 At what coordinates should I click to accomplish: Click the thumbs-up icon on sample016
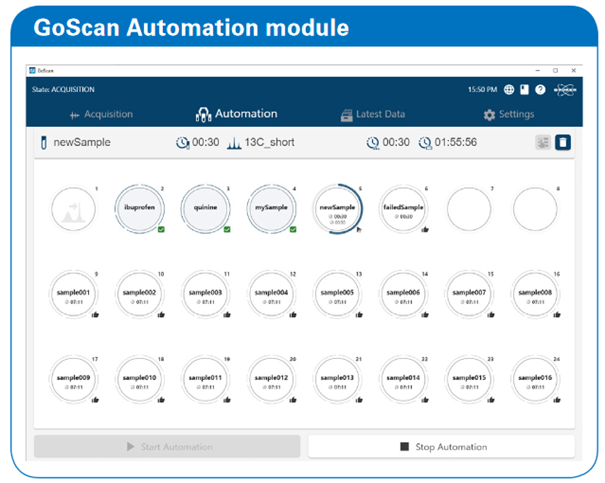click(x=557, y=400)
